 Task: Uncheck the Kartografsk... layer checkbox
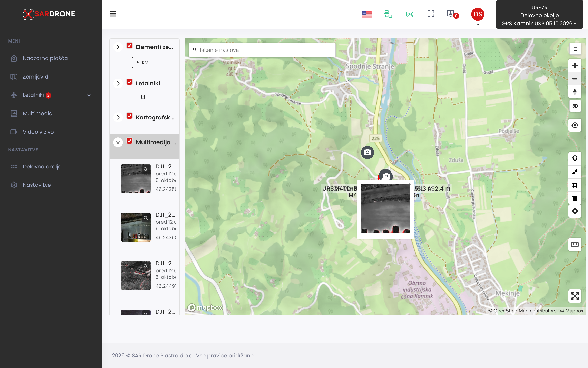point(129,116)
